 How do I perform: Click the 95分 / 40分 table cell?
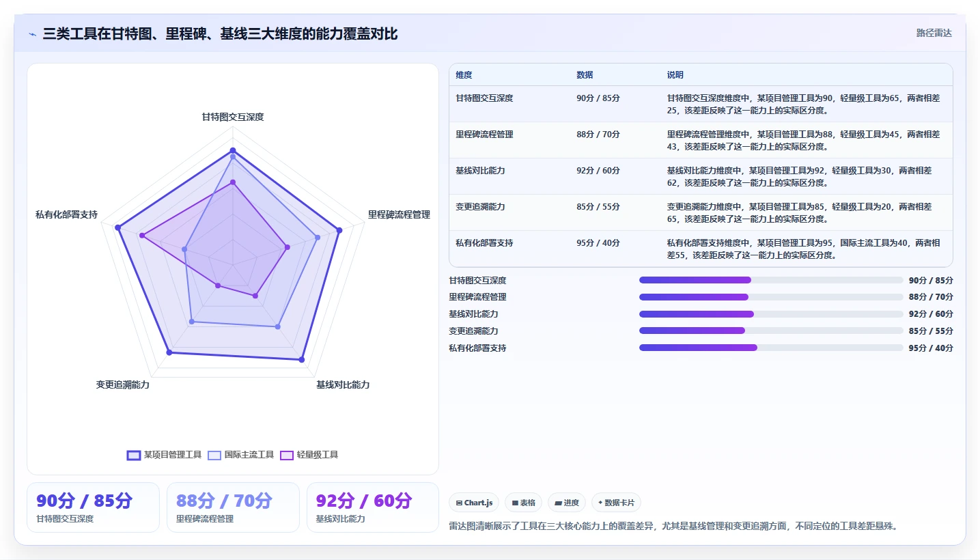click(598, 243)
